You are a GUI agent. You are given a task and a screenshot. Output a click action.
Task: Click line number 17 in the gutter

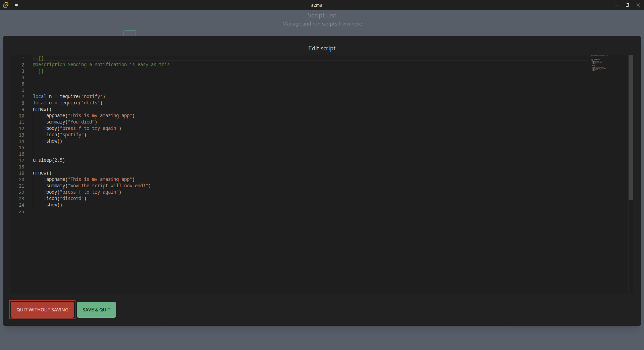[x=21, y=160]
